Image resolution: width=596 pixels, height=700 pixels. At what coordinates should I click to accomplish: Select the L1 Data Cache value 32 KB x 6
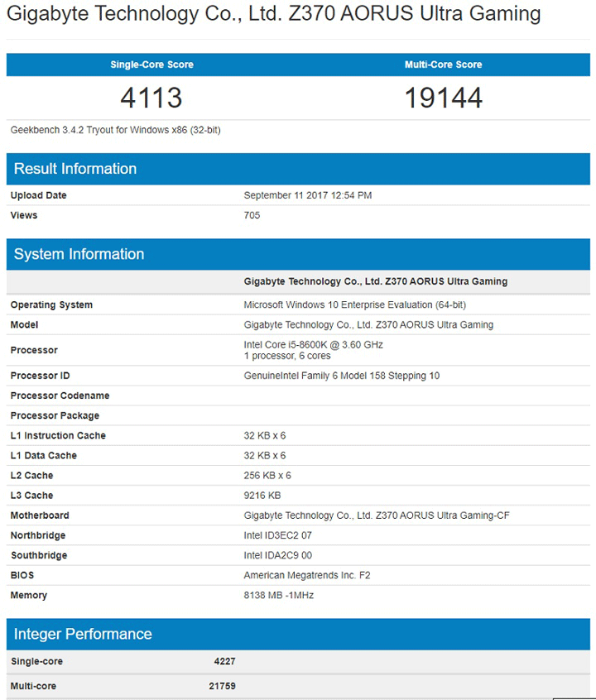point(265,455)
